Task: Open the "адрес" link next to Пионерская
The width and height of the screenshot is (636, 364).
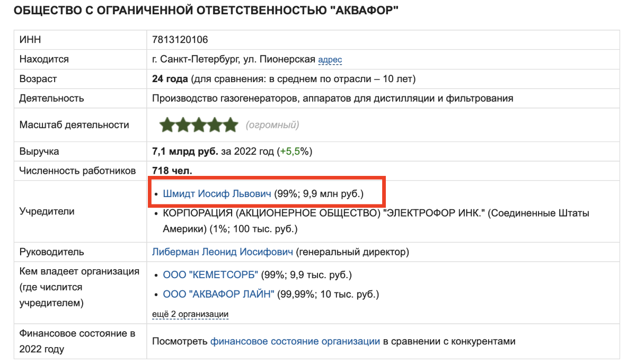Action: coord(330,60)
